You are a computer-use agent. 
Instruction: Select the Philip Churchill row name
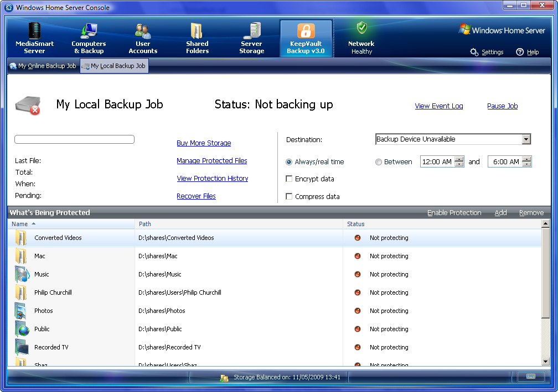pyautogui.click(x=53, y=292)
